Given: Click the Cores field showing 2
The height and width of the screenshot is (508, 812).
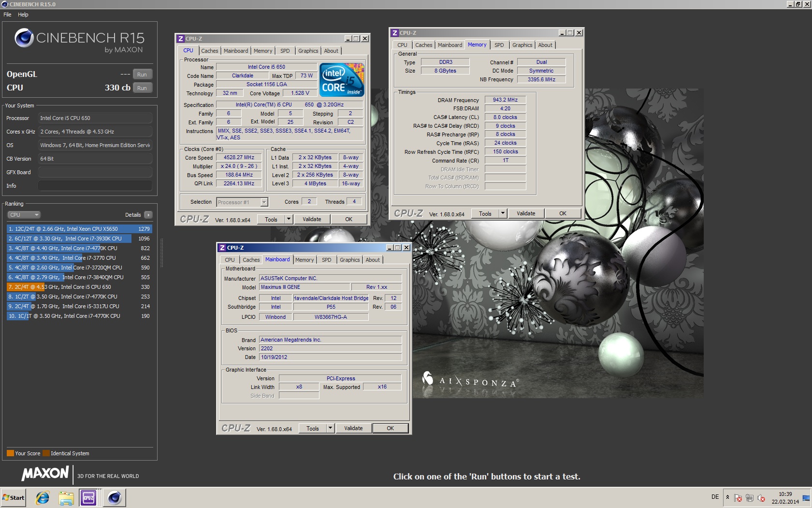Looking at the screenshot, I should 309,202.
